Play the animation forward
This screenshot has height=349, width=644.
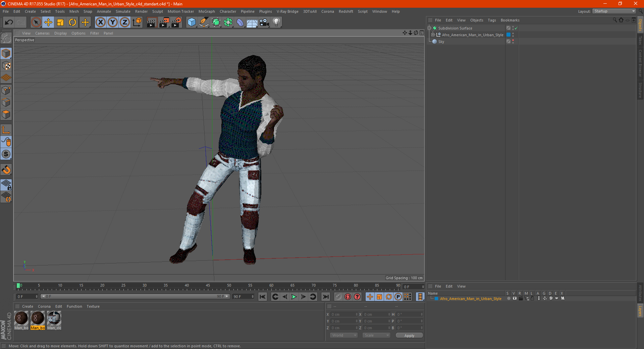[294, 297]
